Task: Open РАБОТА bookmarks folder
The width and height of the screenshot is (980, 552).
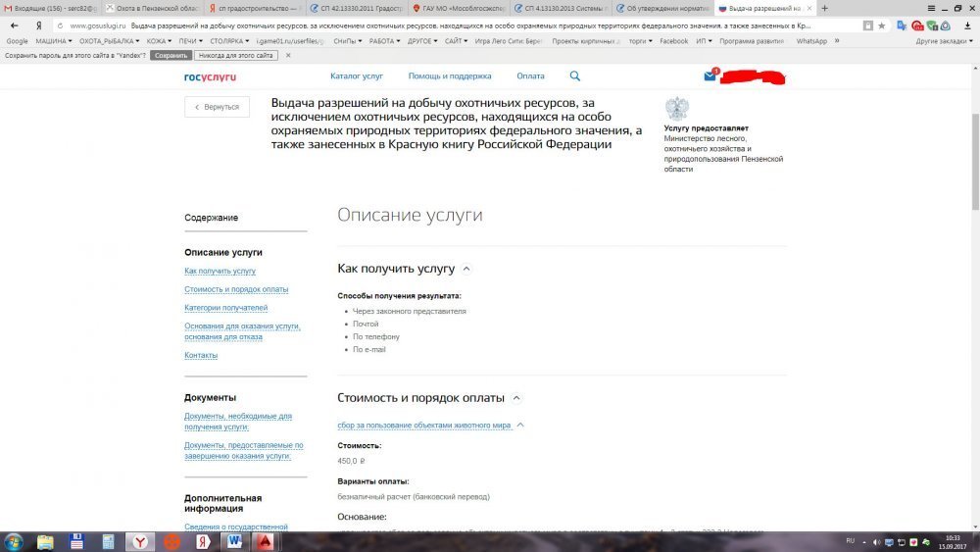Action: point(384,41)
